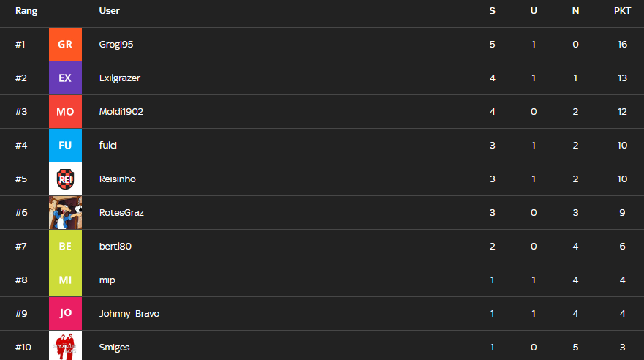Click the U draws column header
Screen dimensions: 644x360
[x=534, y=11]
